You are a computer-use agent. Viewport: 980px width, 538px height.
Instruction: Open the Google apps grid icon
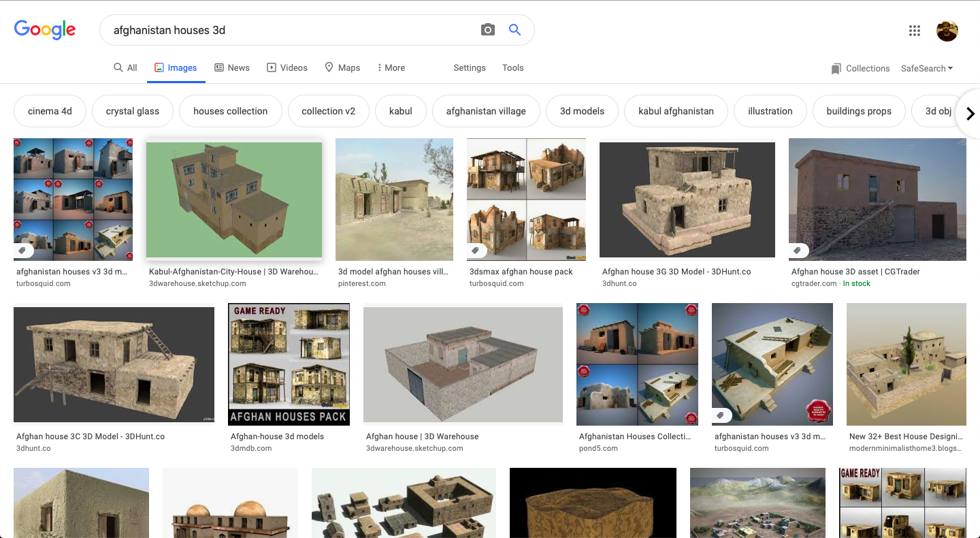click(914, 30)
